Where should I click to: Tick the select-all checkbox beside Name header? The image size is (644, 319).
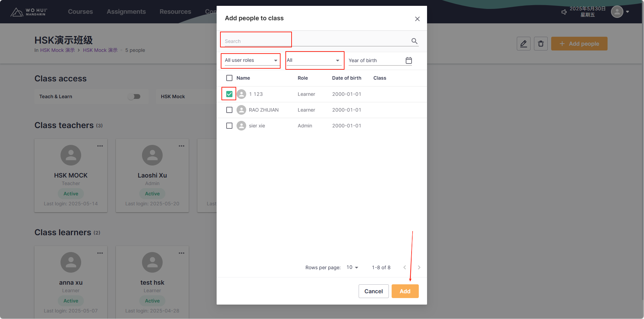[229, 78]
